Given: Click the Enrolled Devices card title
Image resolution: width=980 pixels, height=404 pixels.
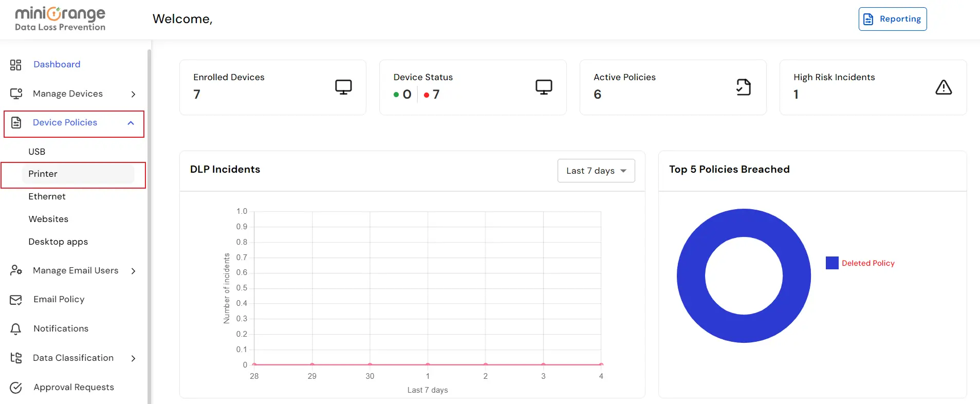Looking at the screenshot, I should (x=229, y=77).
